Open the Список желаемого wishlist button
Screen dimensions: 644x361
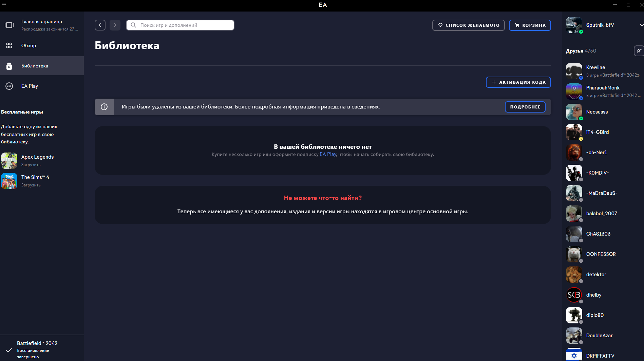coord(468,25)
